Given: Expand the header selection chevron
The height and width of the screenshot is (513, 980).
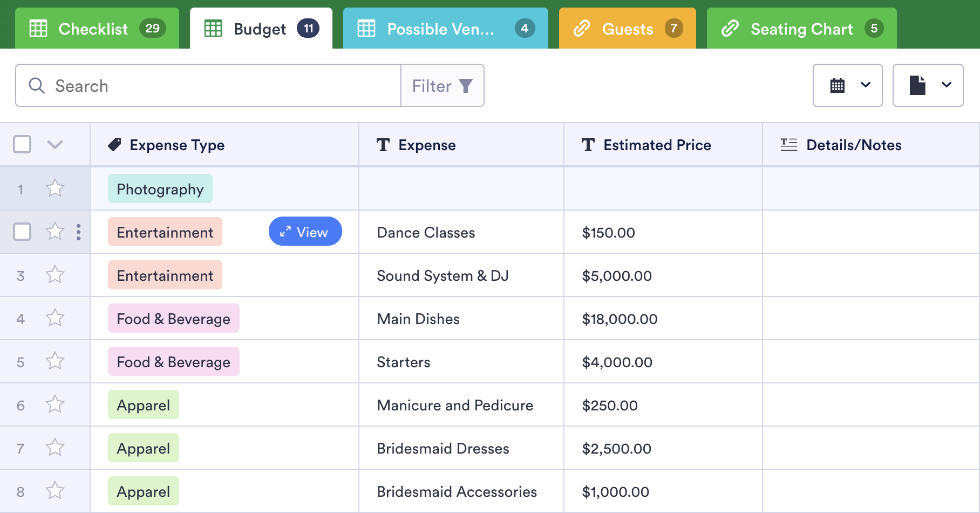Looking at the screenshot, I should [x=55, y=144].
